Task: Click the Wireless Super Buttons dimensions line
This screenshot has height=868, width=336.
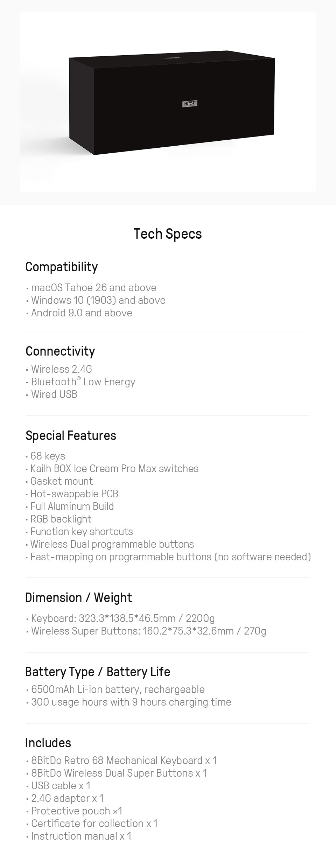Action: coord(148,631)
